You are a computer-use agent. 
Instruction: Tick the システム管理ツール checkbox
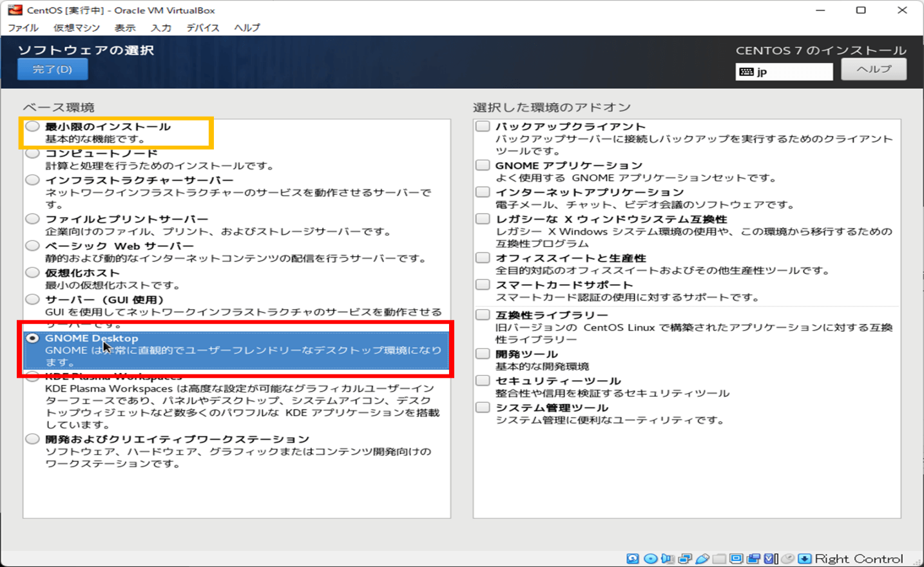click(483, 408)
